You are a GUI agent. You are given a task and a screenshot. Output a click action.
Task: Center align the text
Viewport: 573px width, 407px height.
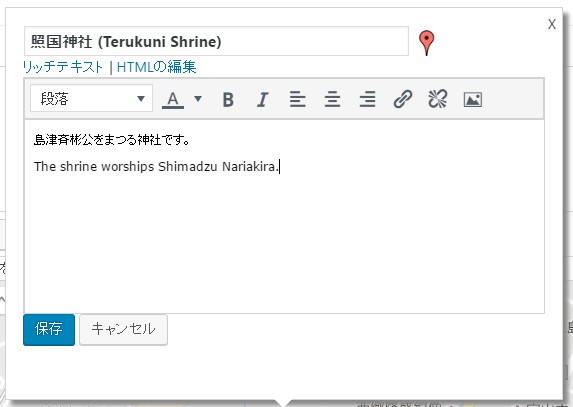click(x=332, y=99)
